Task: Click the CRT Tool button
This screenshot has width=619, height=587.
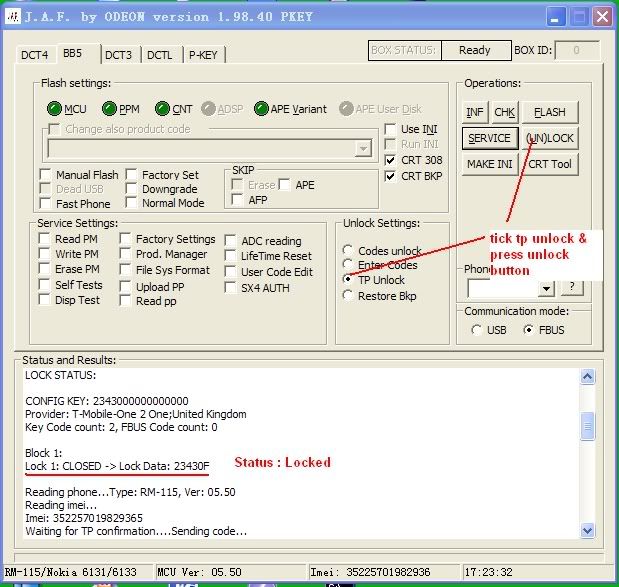Action: click(x=550, y=164)
